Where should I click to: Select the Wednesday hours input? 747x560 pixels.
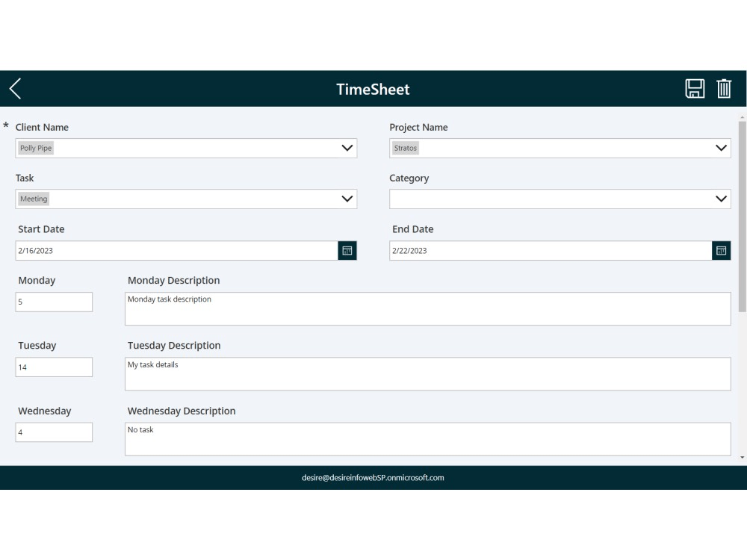[x=54, y=432]
